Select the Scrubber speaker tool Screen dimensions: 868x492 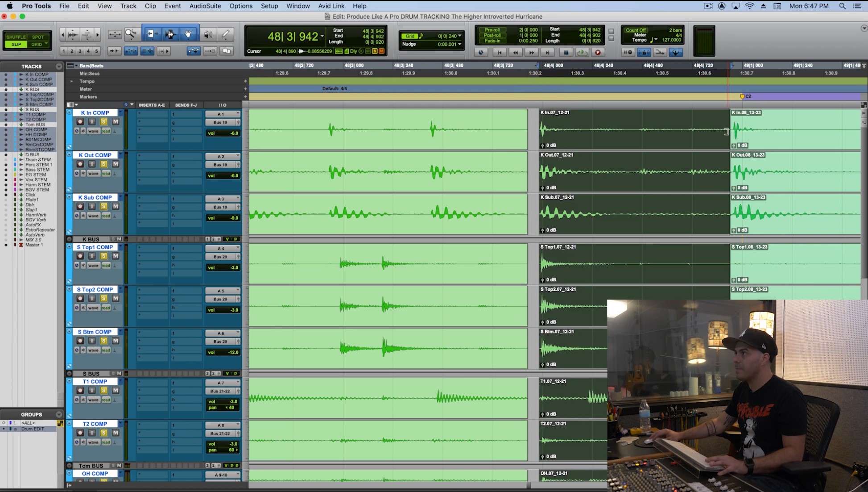pos(208,34)
